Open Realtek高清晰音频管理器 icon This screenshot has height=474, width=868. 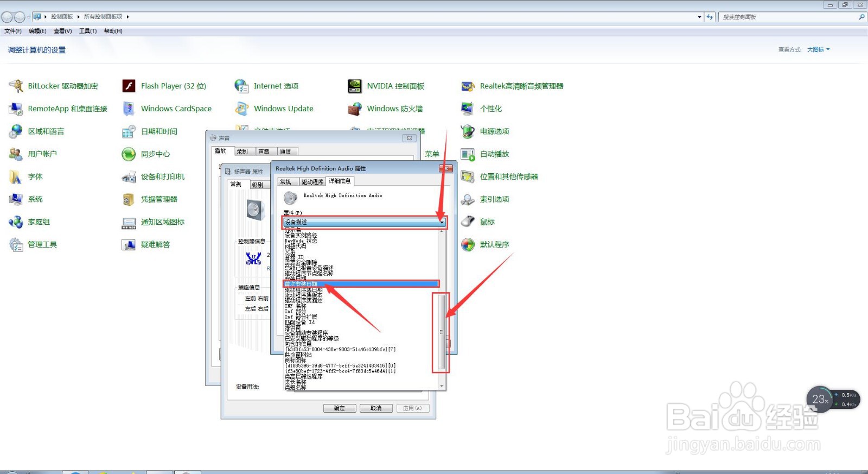[468, 86]
